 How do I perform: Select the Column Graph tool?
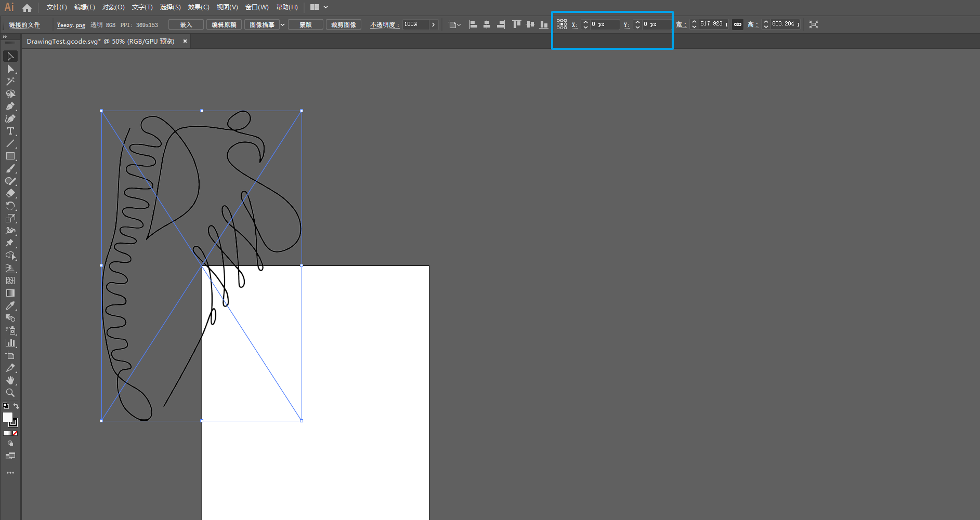10,343
